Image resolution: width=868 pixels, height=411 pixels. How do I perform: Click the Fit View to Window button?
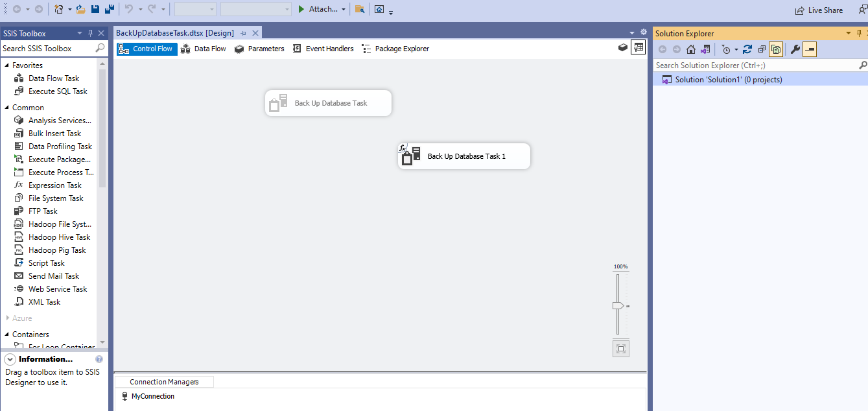tap(621, 349)
